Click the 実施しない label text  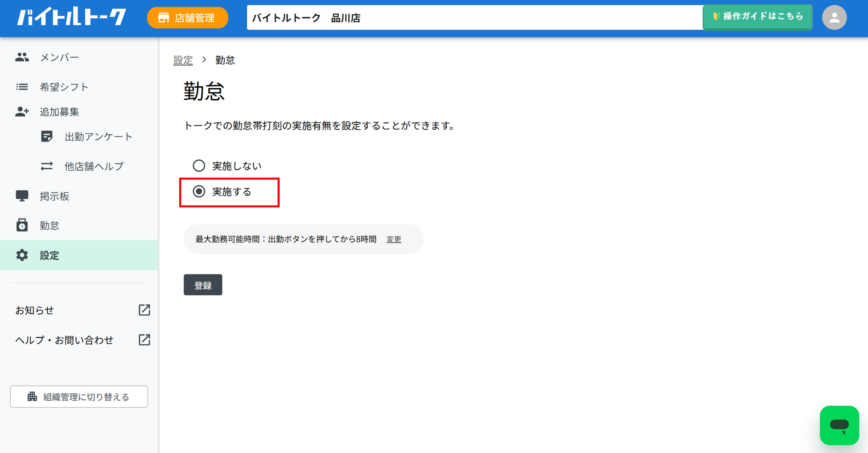click(x=237, y=166)
